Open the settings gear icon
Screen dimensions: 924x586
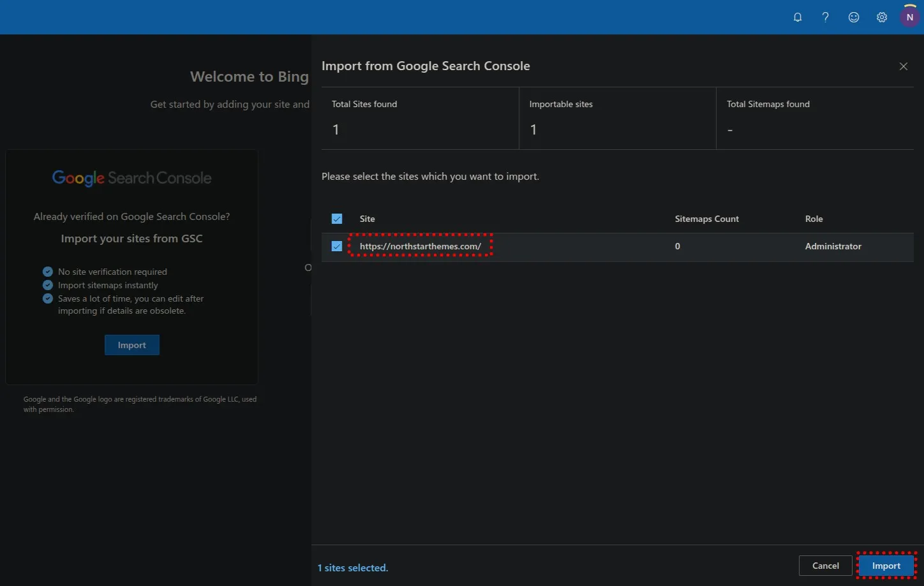882,17
